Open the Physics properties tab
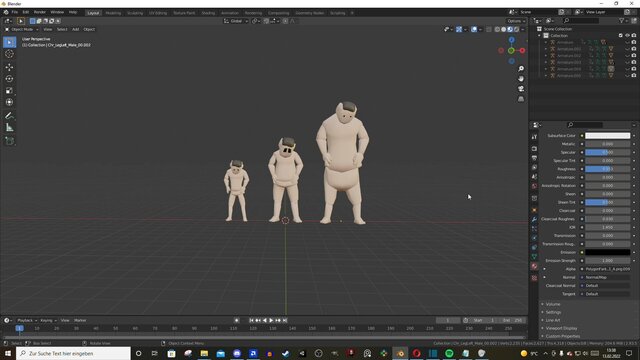This screenshot has height=360, width=640. 534,238
